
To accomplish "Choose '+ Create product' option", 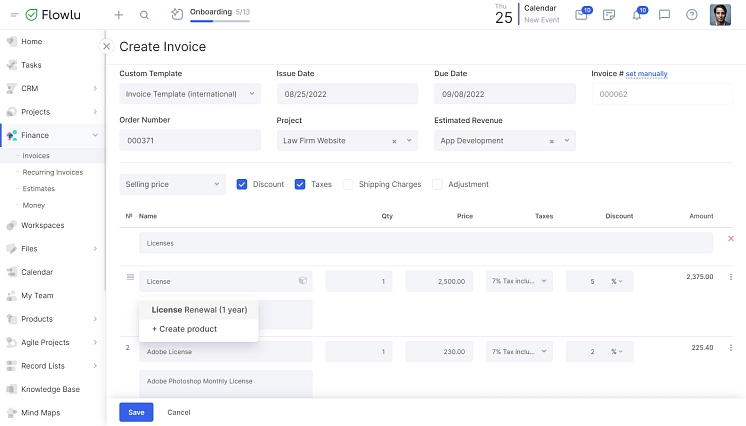I will tap(199, 329).
